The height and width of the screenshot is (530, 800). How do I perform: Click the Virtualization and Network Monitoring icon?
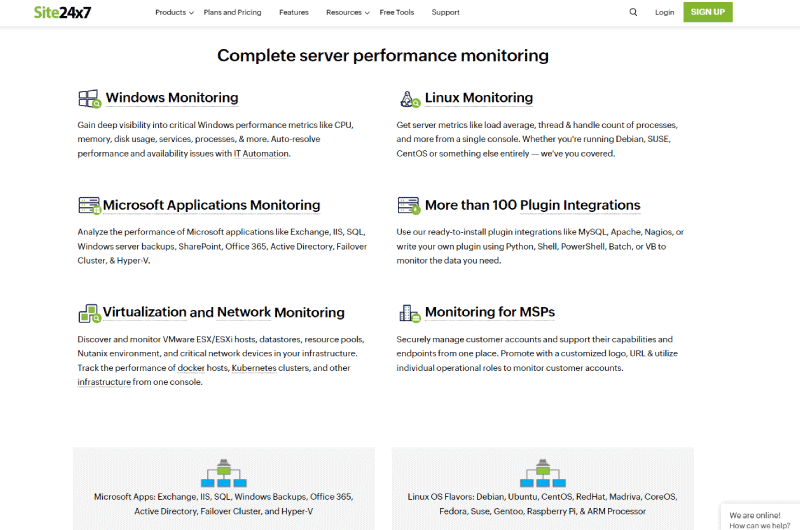pyautogui.click(x=90, y=313)
